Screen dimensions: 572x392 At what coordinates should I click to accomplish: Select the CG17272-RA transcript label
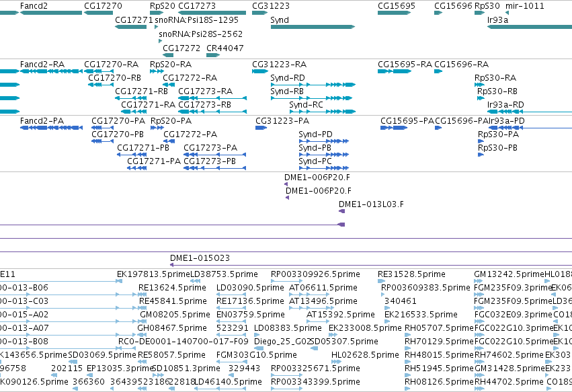coord(190,78)
